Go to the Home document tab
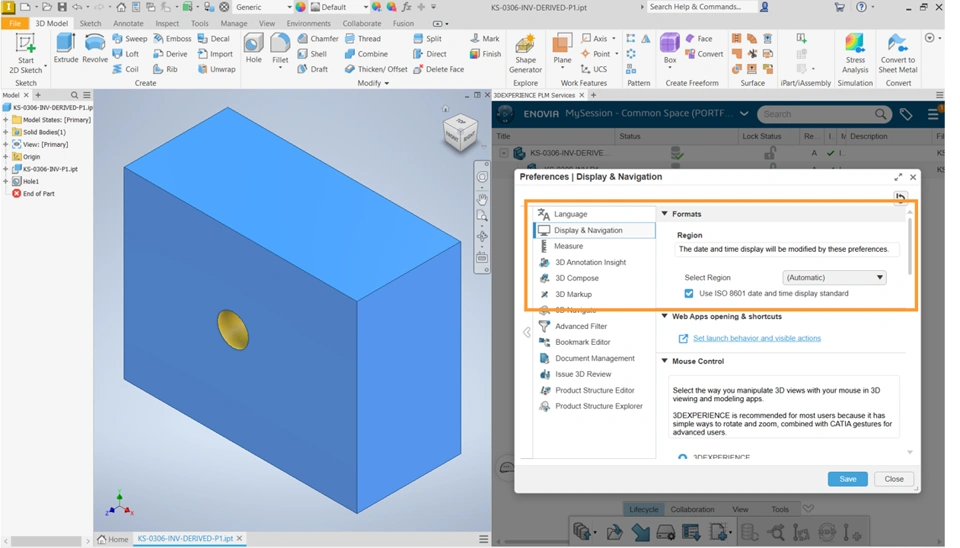This screenshot has height=548, width=960. (x=113, y=539)
